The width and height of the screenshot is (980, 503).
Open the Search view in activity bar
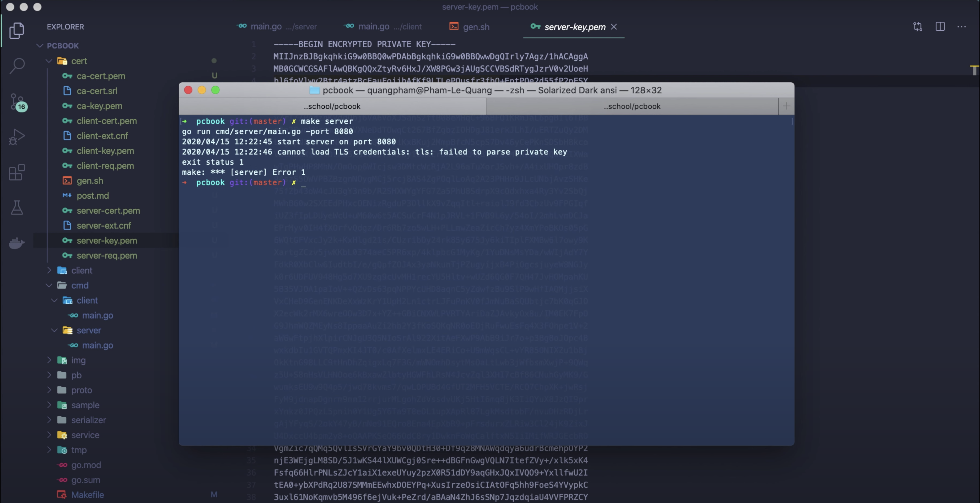click(17, 66)
